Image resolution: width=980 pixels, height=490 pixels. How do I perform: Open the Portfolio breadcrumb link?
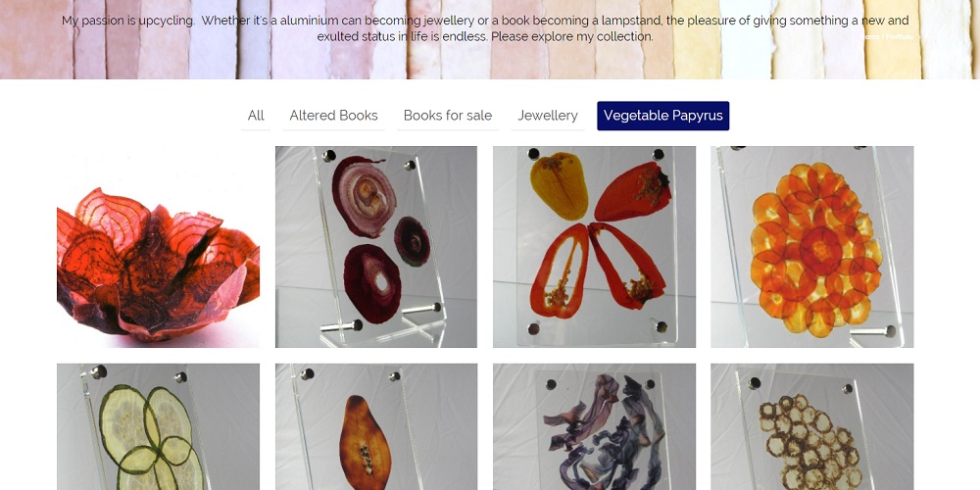(x=900, y=37)
